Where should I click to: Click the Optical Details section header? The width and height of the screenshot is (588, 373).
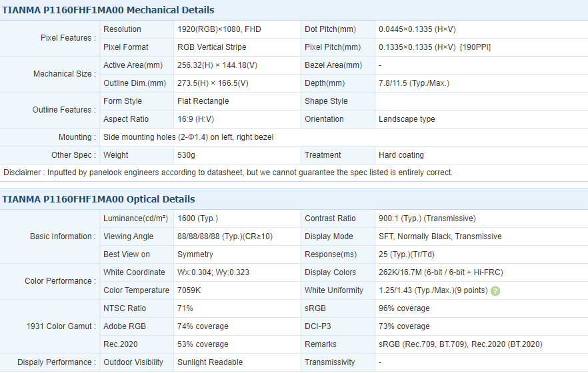pyautogui.click(x=99, y=199)
